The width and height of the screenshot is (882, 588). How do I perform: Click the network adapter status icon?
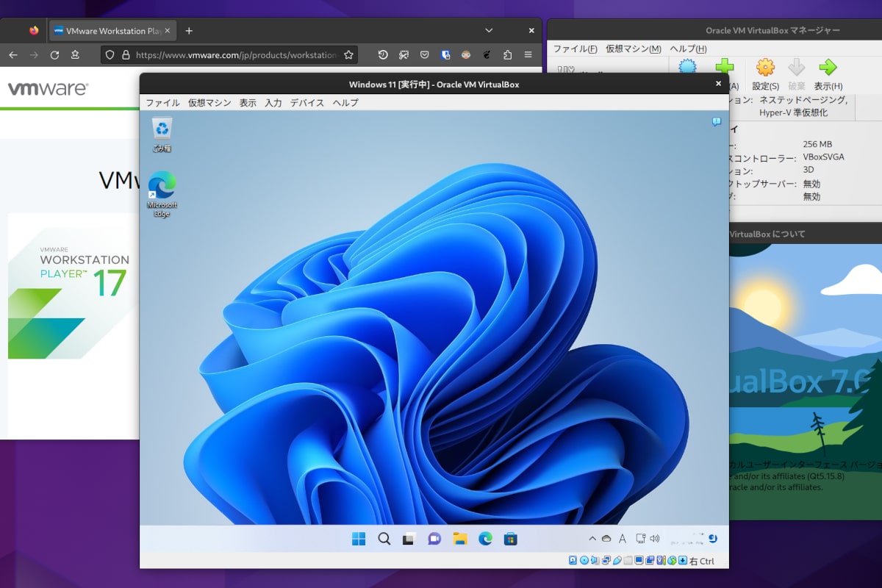click(606, 561)
